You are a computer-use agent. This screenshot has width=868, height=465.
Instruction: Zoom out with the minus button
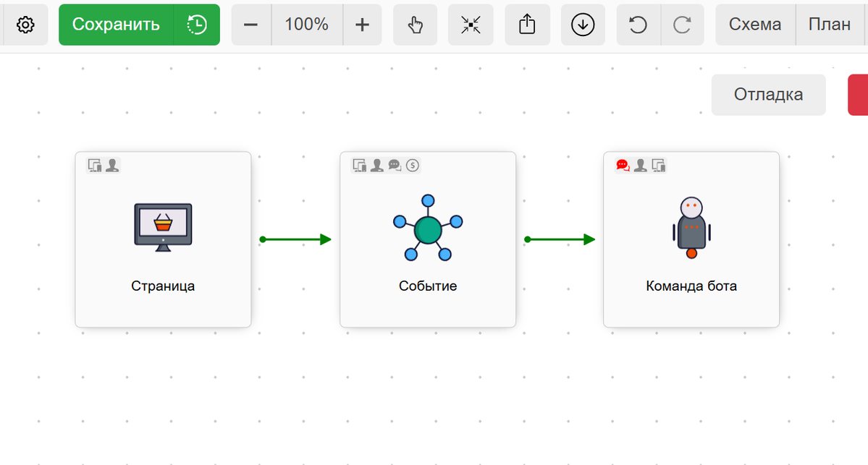[251, 25]
